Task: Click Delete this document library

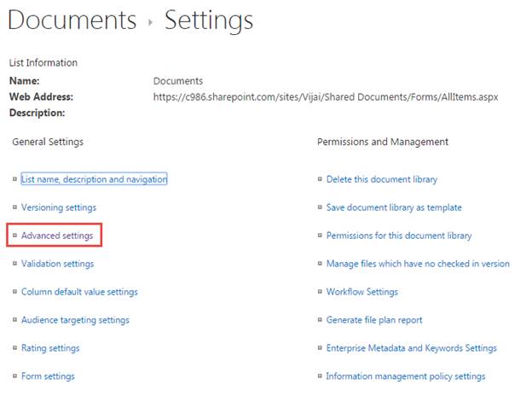Action: coord(381,179)
